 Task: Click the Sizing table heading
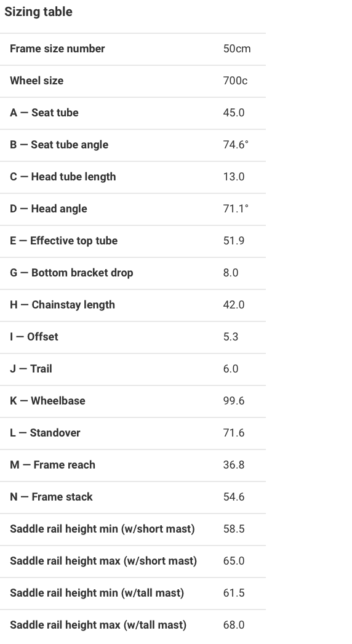(38, 12)
